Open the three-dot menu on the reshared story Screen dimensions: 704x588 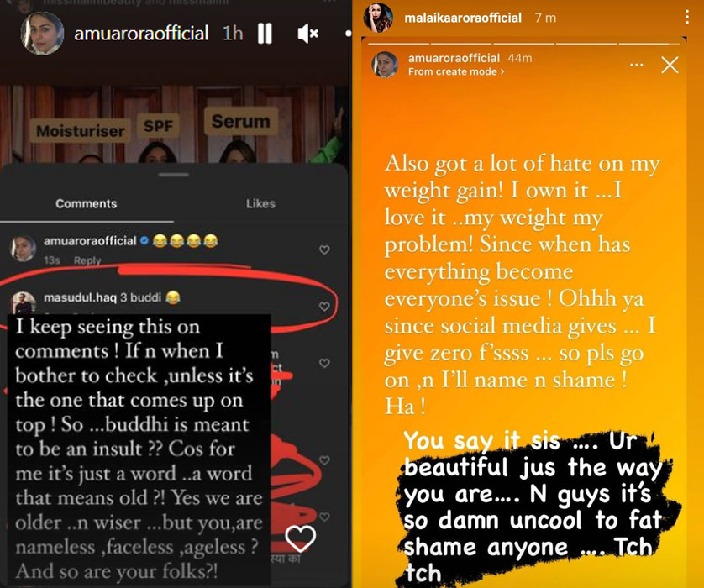636,65
